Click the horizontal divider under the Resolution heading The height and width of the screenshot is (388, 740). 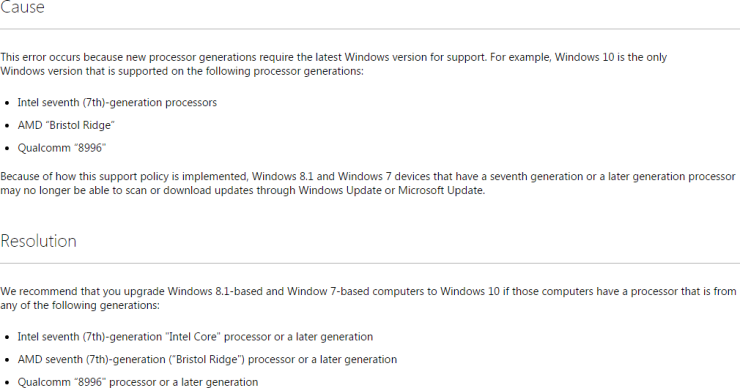(370, 263)
